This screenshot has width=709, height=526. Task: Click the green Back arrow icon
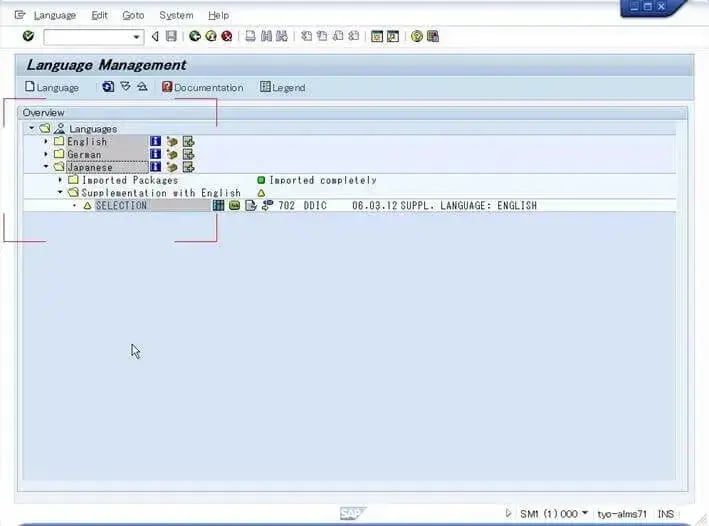(x=195, y=36)
